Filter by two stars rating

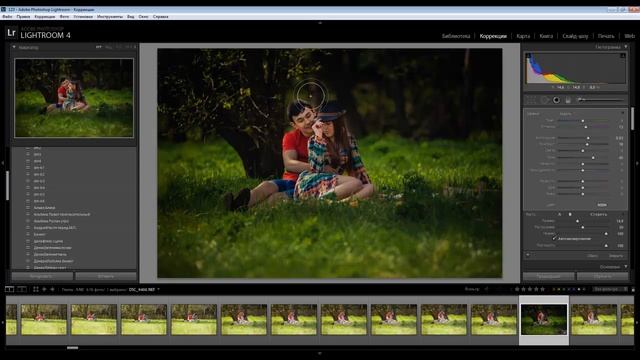pos(523,289)
